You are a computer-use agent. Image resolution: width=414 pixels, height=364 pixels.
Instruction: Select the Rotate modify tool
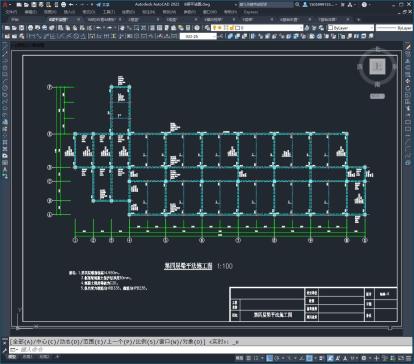point(407,88)
